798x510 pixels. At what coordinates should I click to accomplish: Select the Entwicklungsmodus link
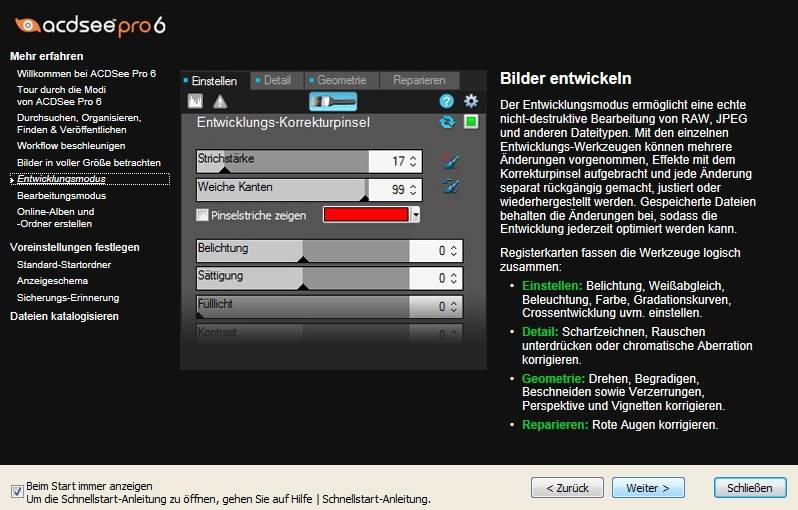(61, 179)
